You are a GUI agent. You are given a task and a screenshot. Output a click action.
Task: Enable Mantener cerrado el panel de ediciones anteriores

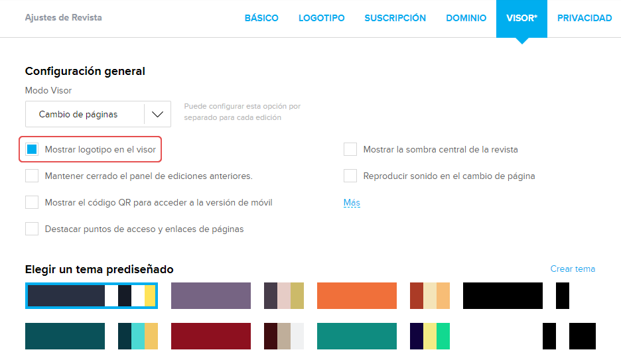(x=32, y=176)
